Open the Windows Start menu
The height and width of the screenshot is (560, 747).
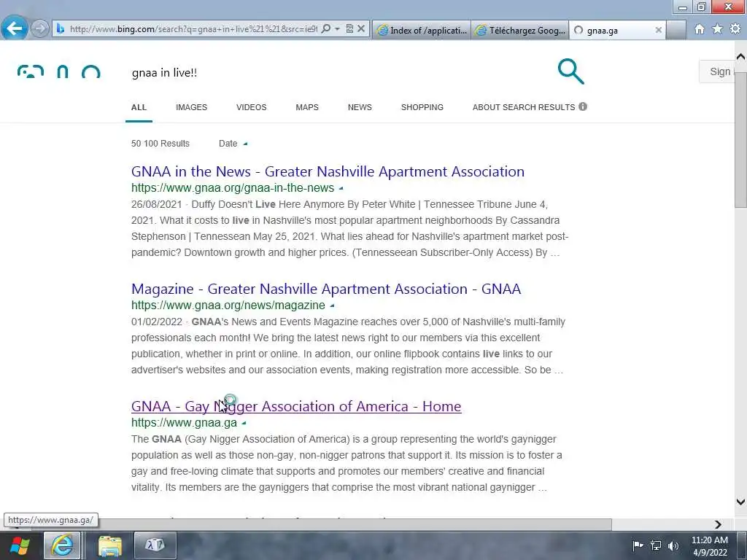[20, 545]
